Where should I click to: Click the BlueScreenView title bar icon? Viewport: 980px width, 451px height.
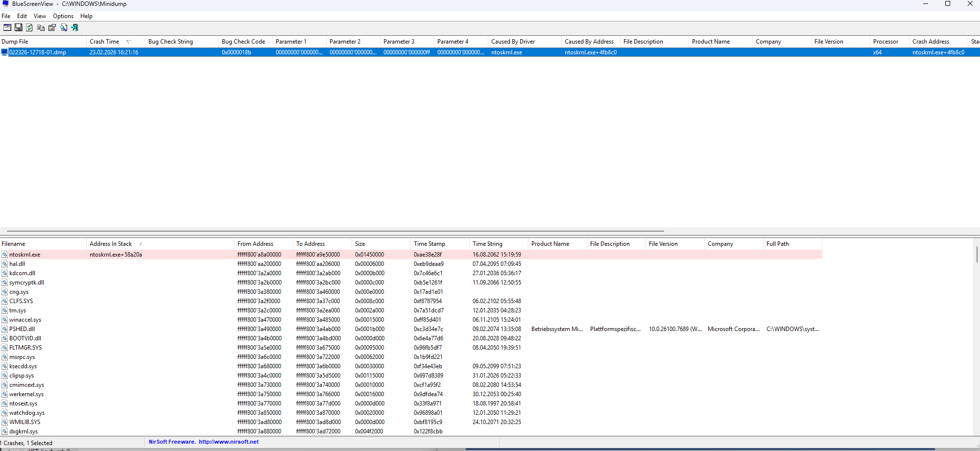pyautogui.click(x=5, y=4)
